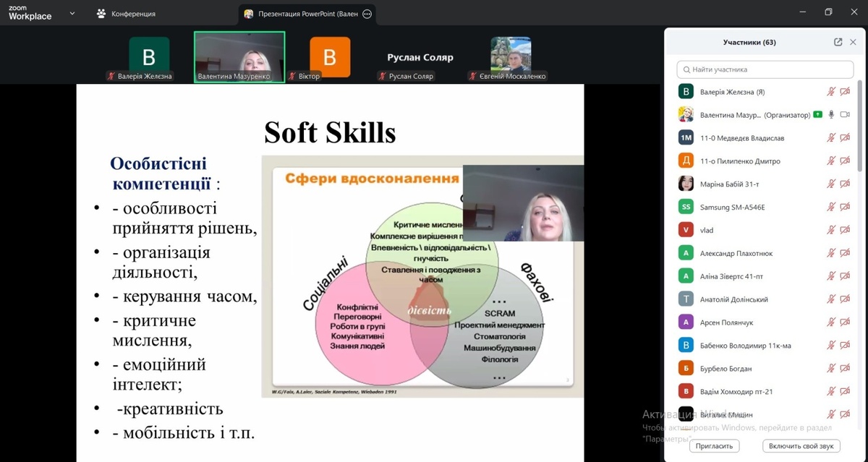Screen dimensions: 868x462
Task: Click the Найти участника search field
Action: [x=765, y=69]
